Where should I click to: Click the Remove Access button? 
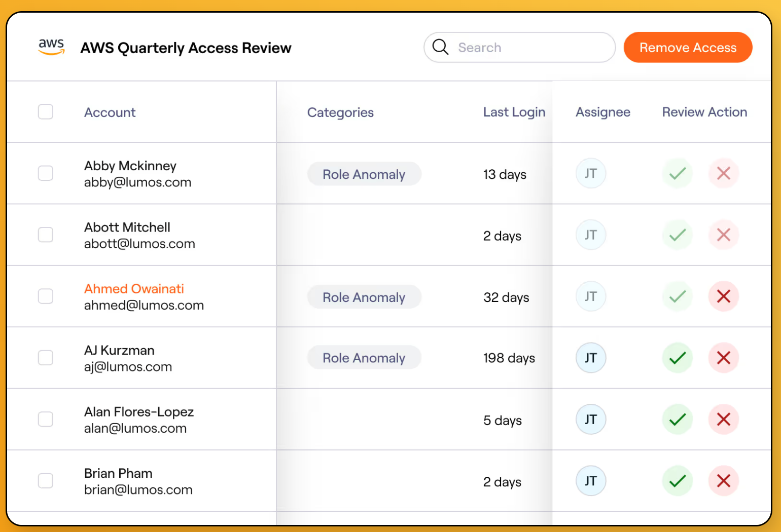point(688,47)
